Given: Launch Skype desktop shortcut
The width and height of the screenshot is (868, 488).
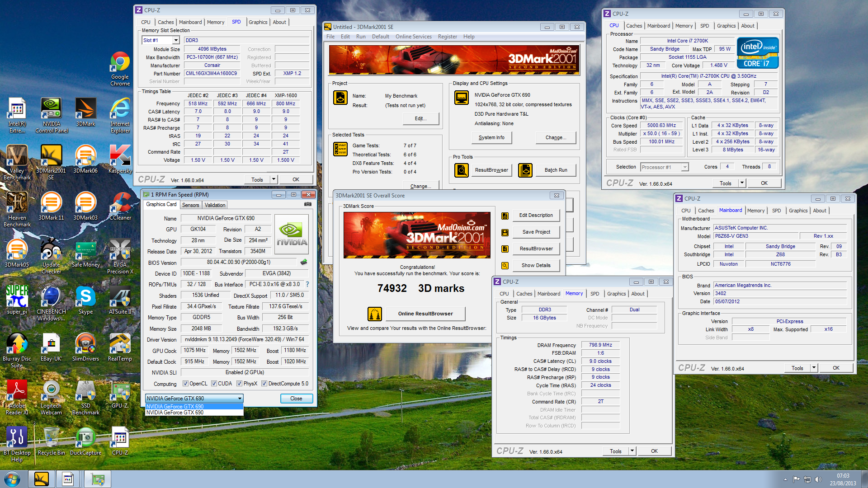Looking at the screenshot, I should click(x=85, y=300).
